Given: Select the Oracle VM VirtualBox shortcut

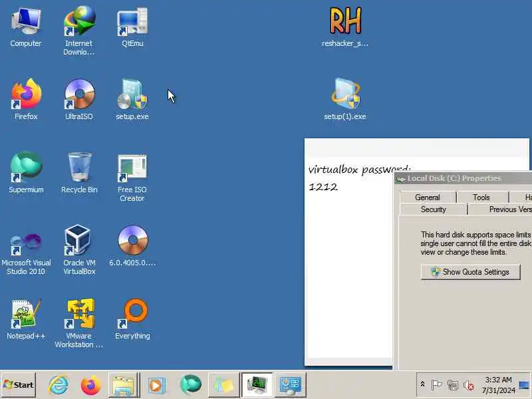Looking at the screenshot, I should coord(79,250).
